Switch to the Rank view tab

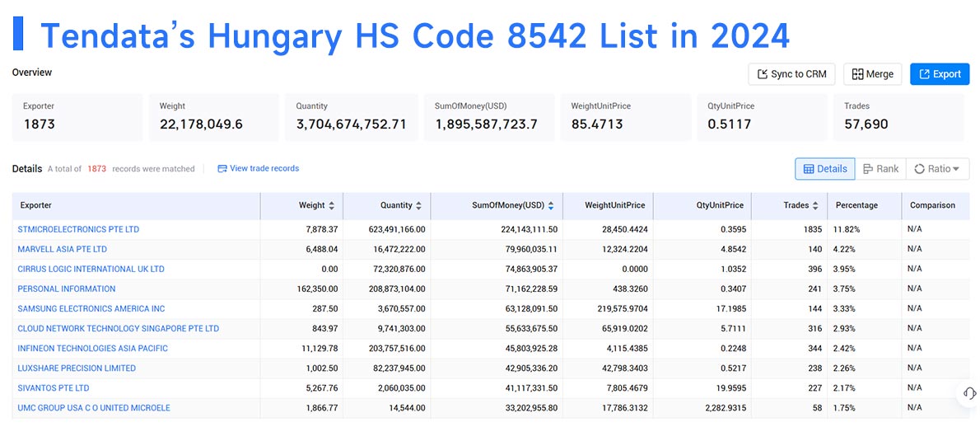[880, 169]
